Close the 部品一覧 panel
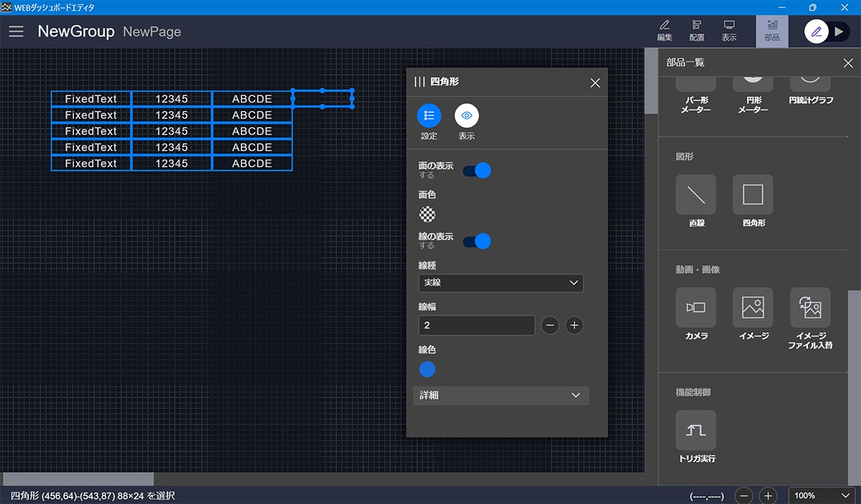The image size is (861, 504). [x=848, y=63]
